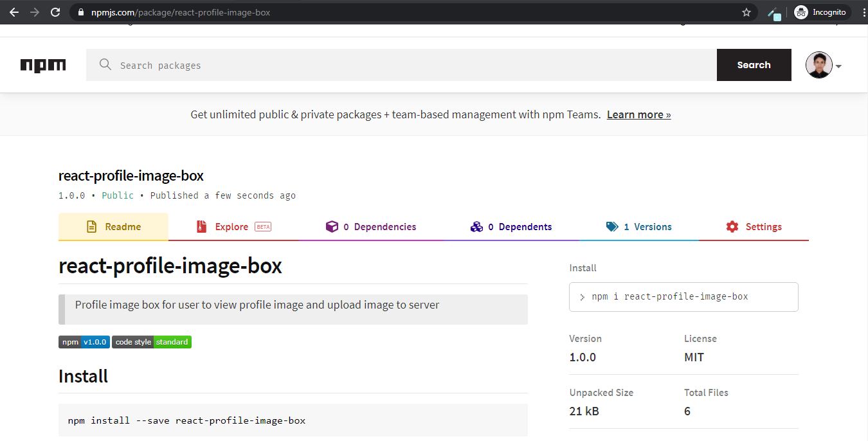The image size is (868, 441).
Task: Click the padlock site info icon
Action: click(x=80, y=12)
